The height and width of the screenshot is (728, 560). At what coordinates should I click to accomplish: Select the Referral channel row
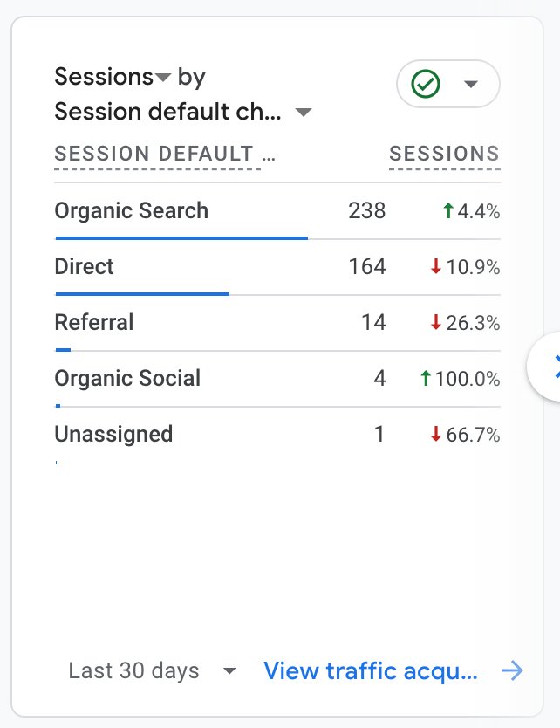94,322
